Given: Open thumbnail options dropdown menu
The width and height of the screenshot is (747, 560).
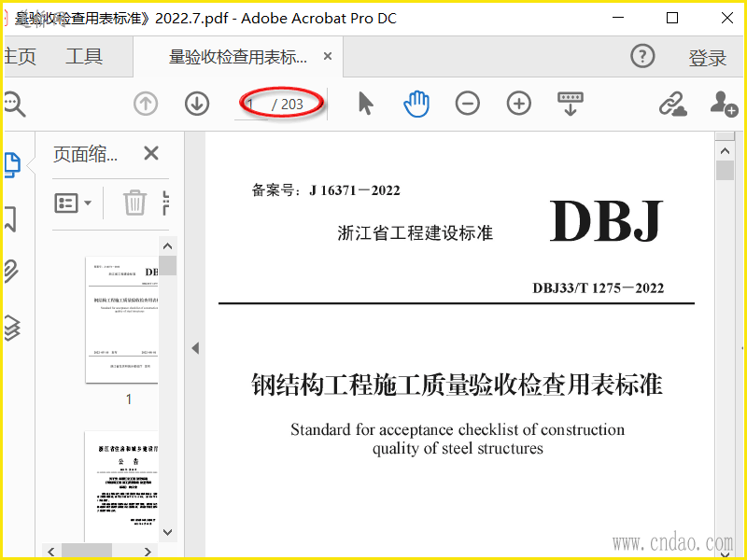Looking at the screenshot, I should 73,203.
